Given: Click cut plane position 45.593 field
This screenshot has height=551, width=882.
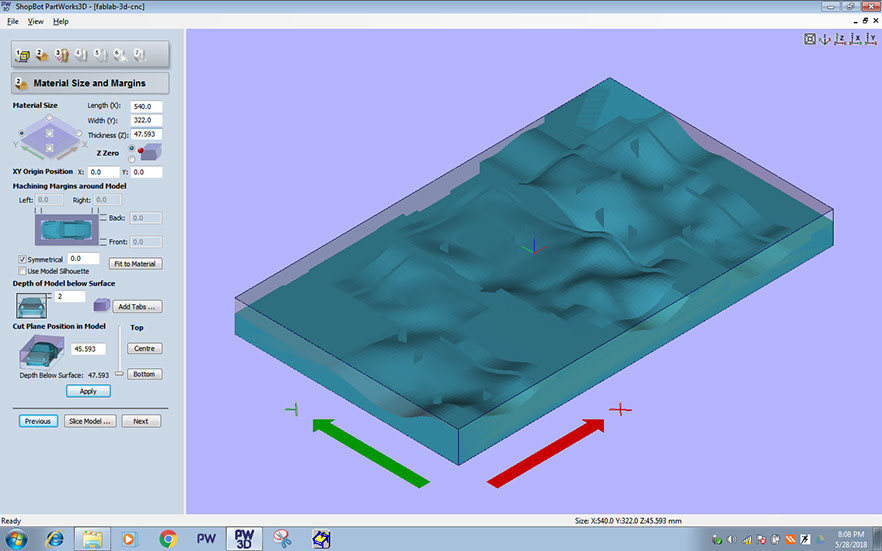Looking at the screenshot, I should [x=88, y=349].
